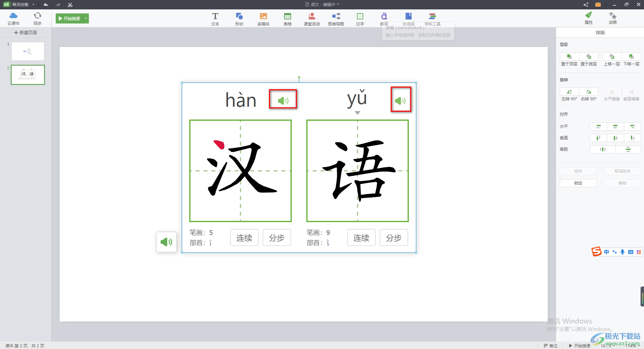Viewport: 644px width, 349px height.
Task: Open 课堂活动 classroom activities
Action: click(312, 19)
